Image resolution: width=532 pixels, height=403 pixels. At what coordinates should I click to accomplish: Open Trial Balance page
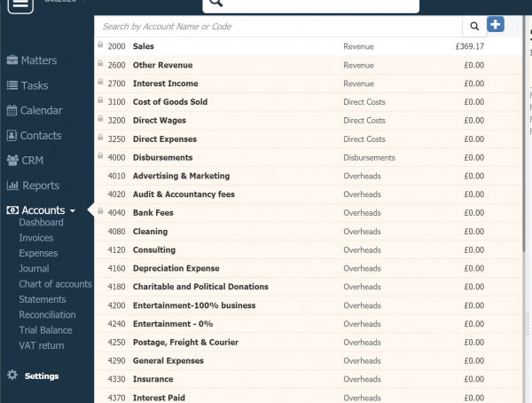[x=45, y=330]
